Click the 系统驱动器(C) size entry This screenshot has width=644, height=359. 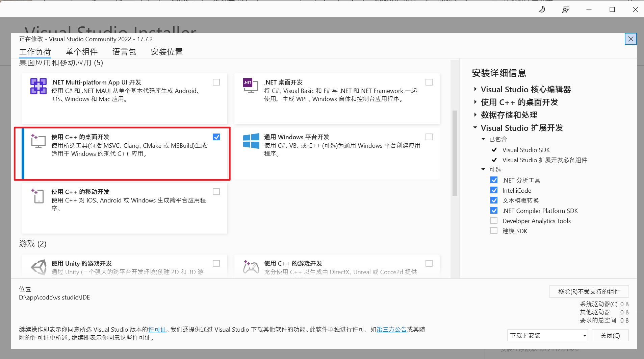604,304
